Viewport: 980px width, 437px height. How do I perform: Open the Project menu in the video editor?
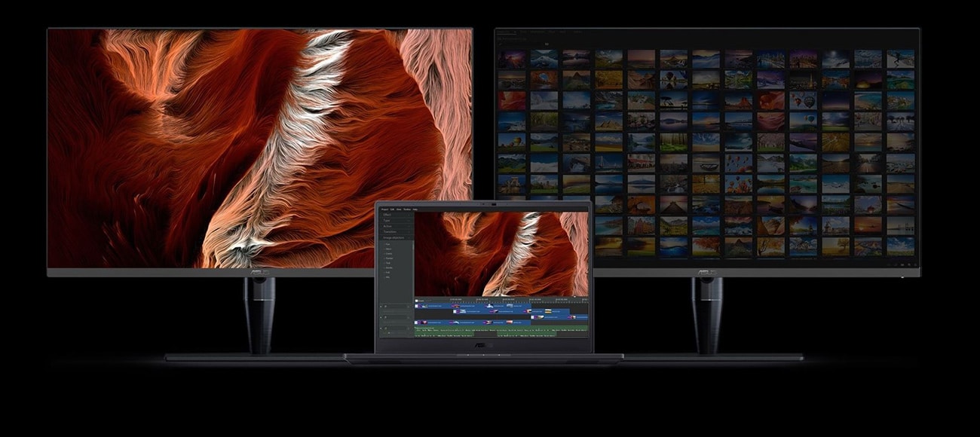384,209
